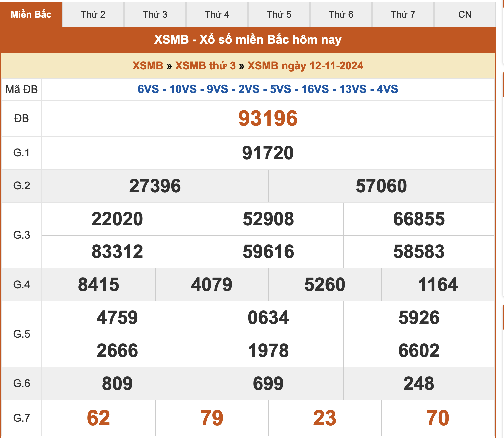The image size is (504, 438).
Task: Open the Thứ 7 tab
Action: coord(403,14)
